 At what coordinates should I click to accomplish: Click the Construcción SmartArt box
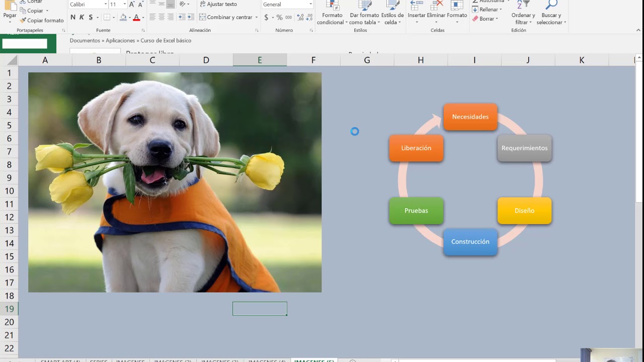[x=470, y=242]
